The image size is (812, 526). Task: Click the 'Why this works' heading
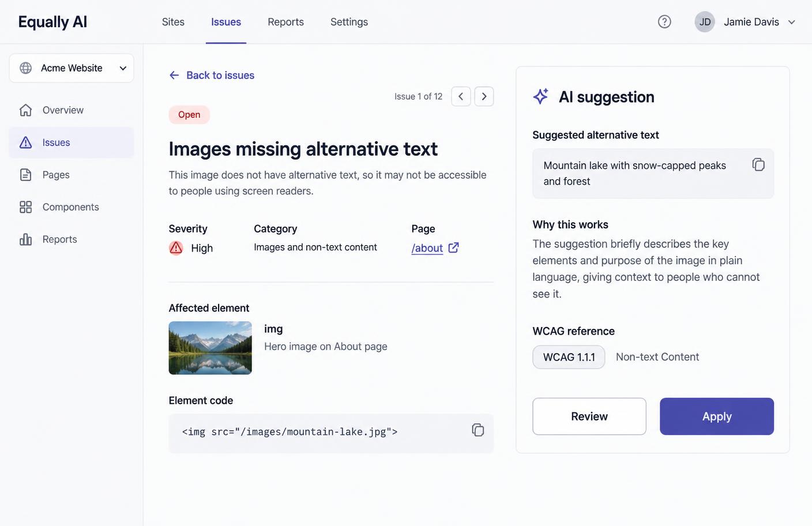[570, 224]
